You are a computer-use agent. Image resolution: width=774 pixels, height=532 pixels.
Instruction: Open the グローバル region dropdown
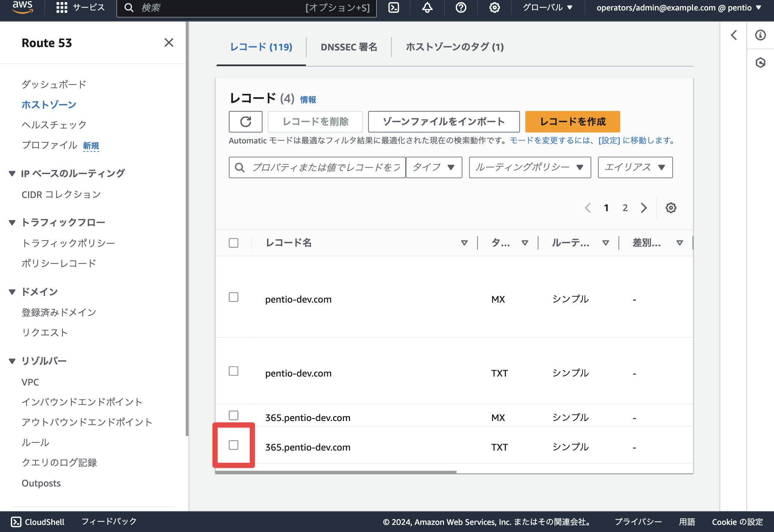pyautogui.click(x=547, y=7)
